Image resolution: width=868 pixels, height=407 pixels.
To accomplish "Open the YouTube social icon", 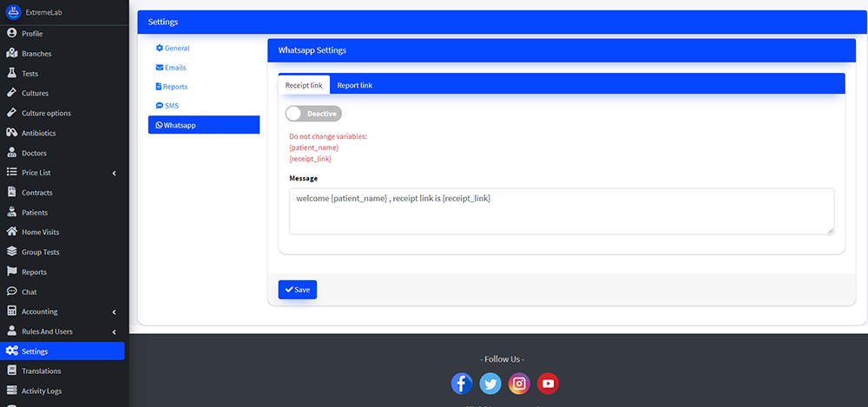I will [x=547, y=383].
